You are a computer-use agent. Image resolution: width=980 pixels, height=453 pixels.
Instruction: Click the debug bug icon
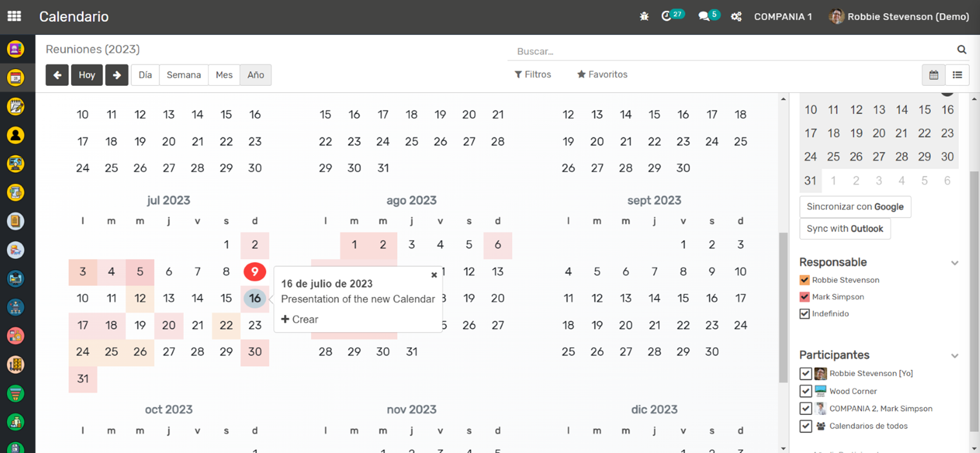coord(644,17)
